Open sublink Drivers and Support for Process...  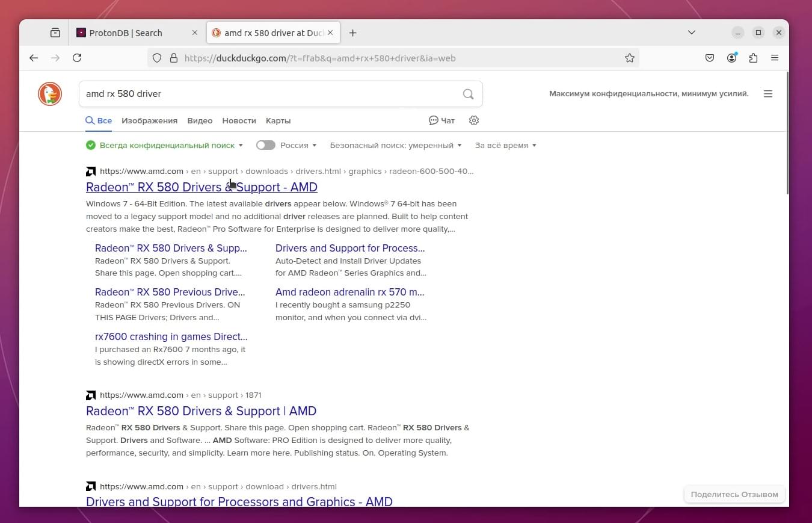[x=350, y=248]
